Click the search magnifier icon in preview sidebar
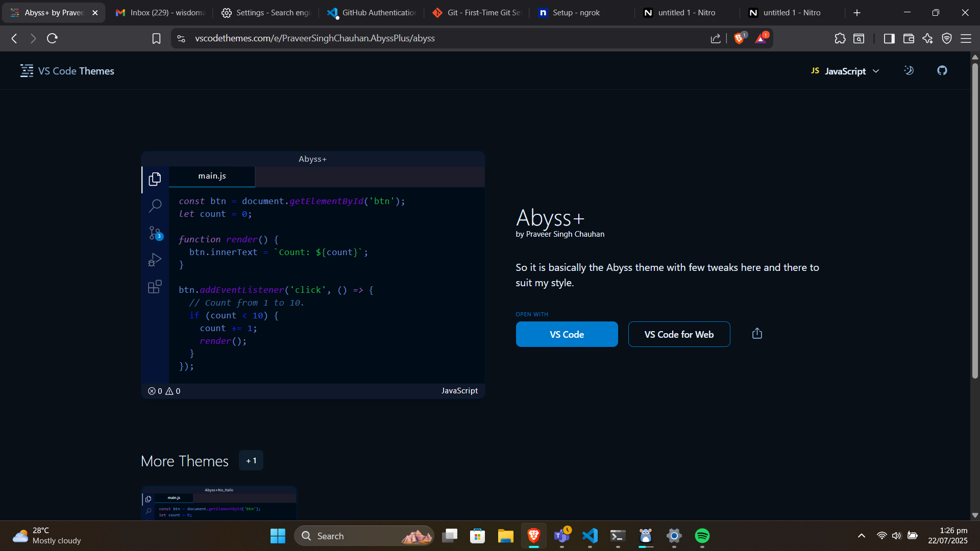This screenshot has width=980, height=551. coord(155,206)
